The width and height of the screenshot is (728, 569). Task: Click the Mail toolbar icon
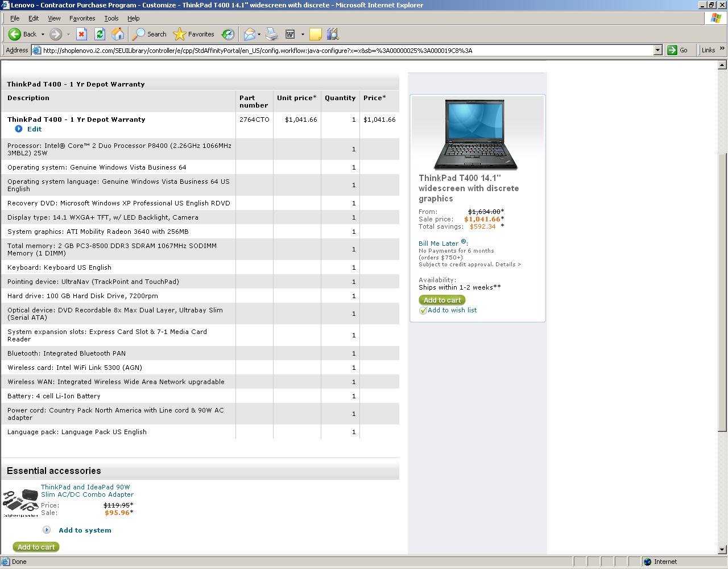coord(249,34)
